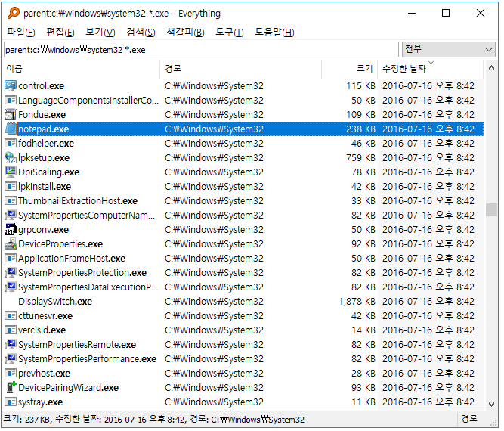504x431 pixels.
Task: Open the 편집(E) menu
Action: [x=60, y=33]
